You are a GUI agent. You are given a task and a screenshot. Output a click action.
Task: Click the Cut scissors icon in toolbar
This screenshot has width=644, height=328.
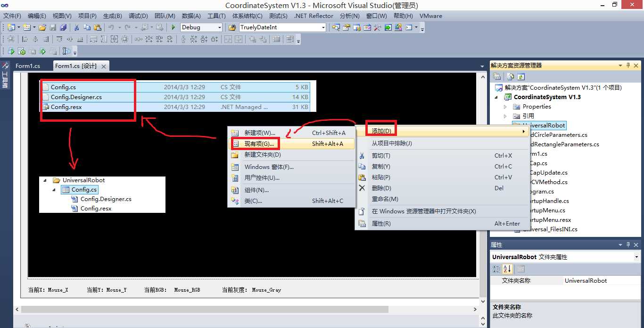77,27
